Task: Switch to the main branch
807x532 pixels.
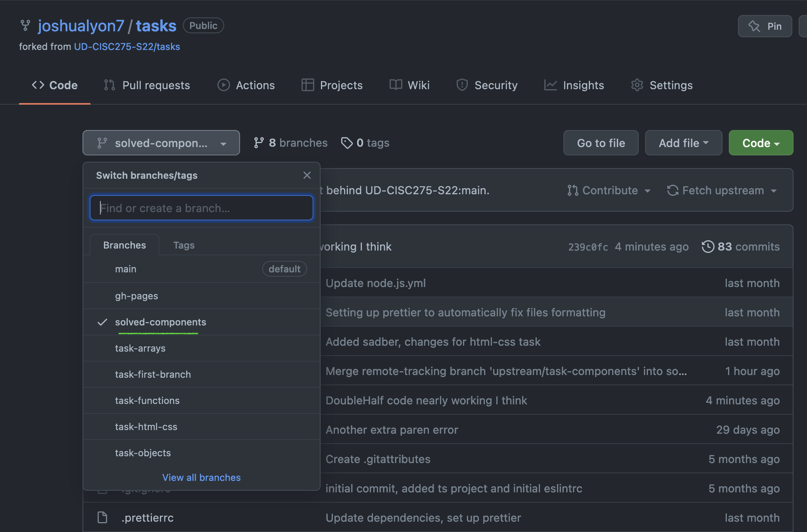Action: 202,269
